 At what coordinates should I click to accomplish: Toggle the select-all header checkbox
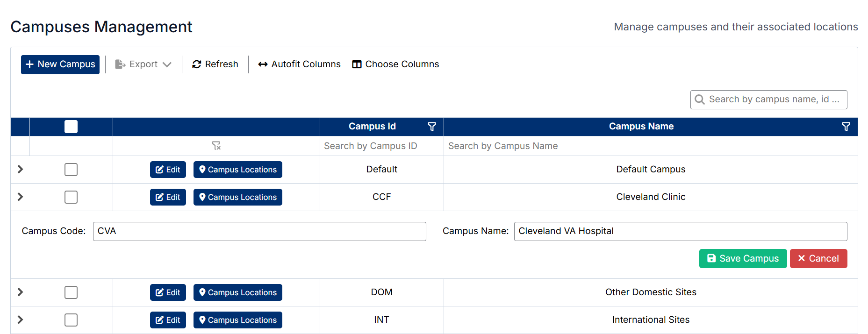[x=71, y=127]
